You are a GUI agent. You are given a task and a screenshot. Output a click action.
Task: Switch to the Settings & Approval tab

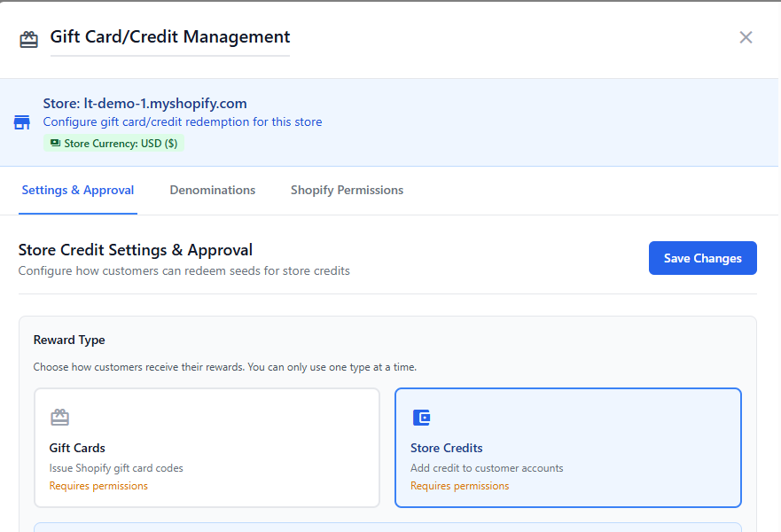click(x=78, y=190)
